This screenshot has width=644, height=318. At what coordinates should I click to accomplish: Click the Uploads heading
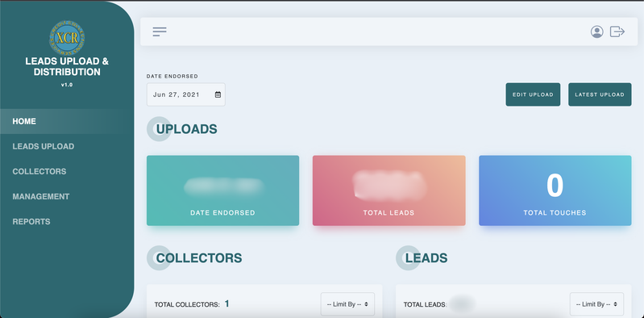(x=186, y=129)
